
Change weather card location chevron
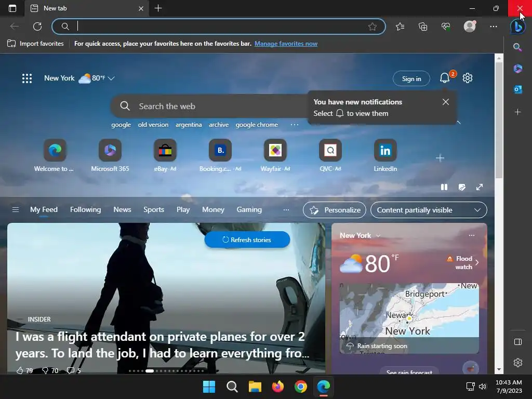tap(378, 235)
